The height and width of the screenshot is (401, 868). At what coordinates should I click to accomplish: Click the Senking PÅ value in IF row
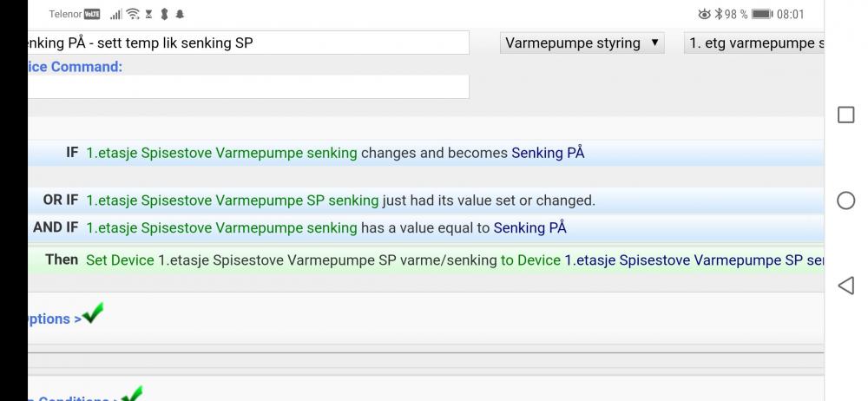(548, 153)
